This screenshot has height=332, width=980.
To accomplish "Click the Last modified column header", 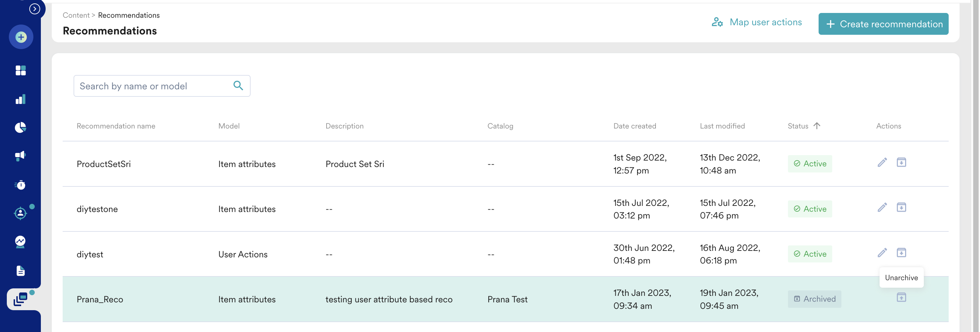I will tap(722, 126).
